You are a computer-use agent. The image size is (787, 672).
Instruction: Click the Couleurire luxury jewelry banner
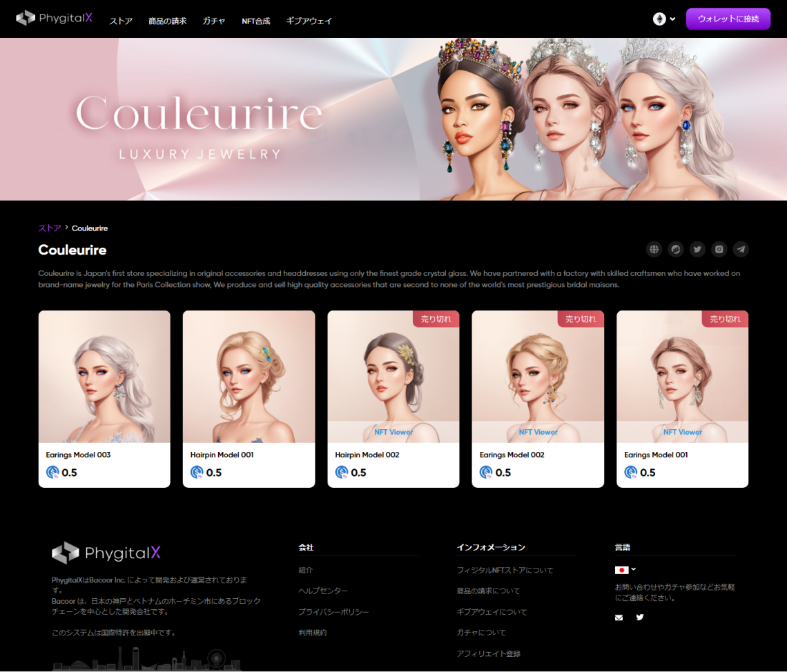(393, 119)
